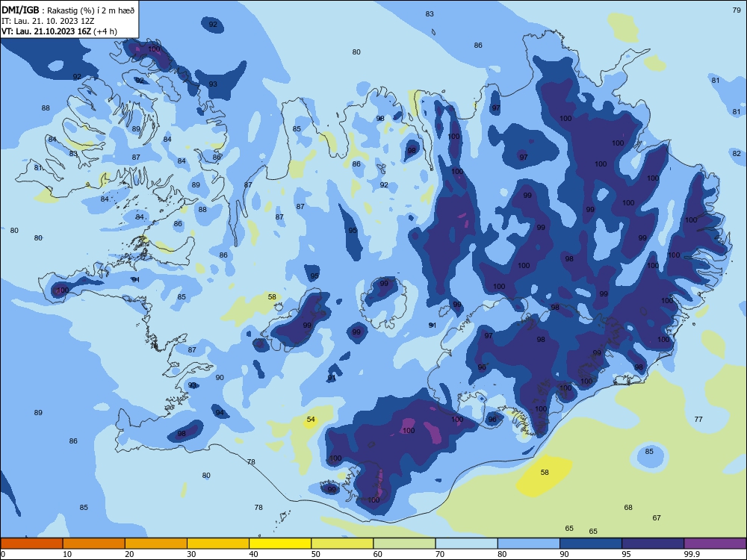Image resolution: width=747 pixels, height=560 pixels.
Task: Click the "54" humidity value on the map
Action: 311,420
